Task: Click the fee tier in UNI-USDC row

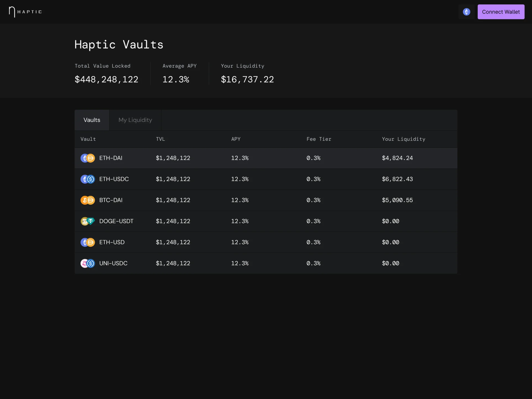Action: pyautogui.click(x=313, y=263)
